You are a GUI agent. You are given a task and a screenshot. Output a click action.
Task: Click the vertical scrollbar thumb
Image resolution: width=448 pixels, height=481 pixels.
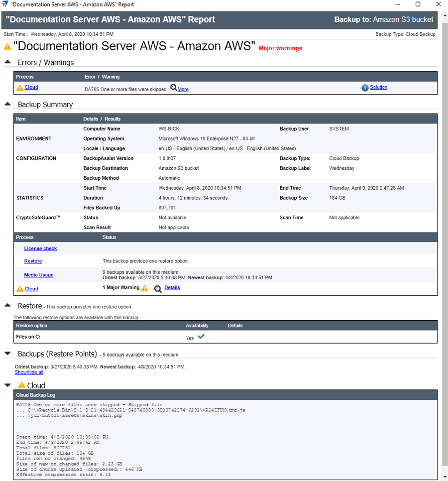point(445,244)
